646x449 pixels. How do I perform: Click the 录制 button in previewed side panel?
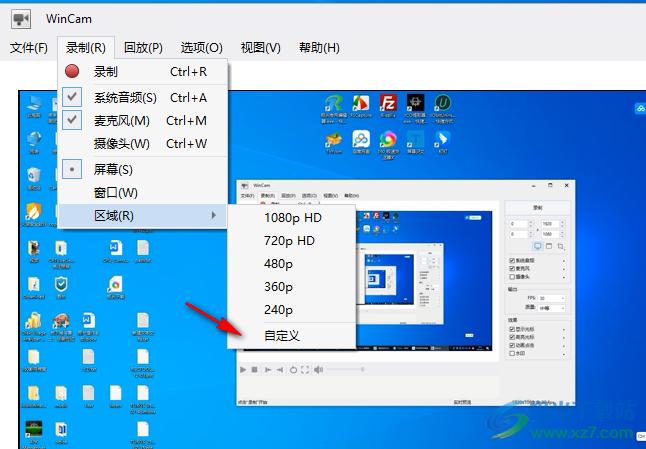pos(537,208)
